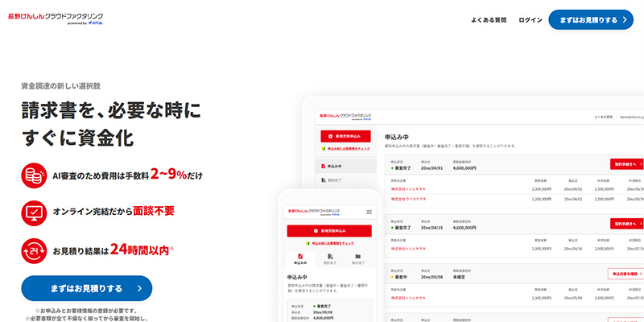Click the headline 請求書を、必要な時に
Viewport: 644px width, 322px height.
coord(111,110)
